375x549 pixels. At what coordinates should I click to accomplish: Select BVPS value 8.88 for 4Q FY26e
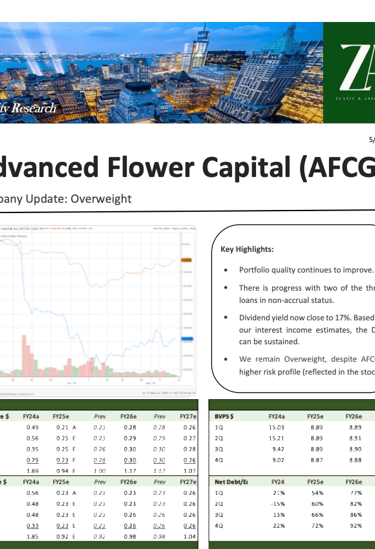tap(355, 460)
